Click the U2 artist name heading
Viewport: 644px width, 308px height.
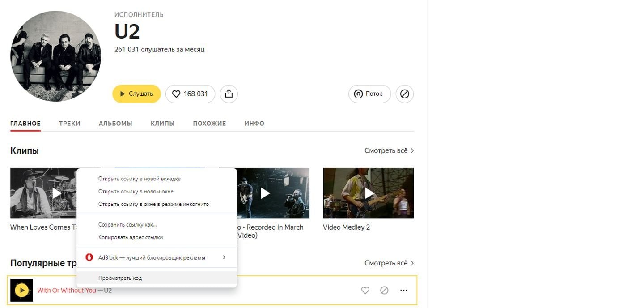point(127,32)
